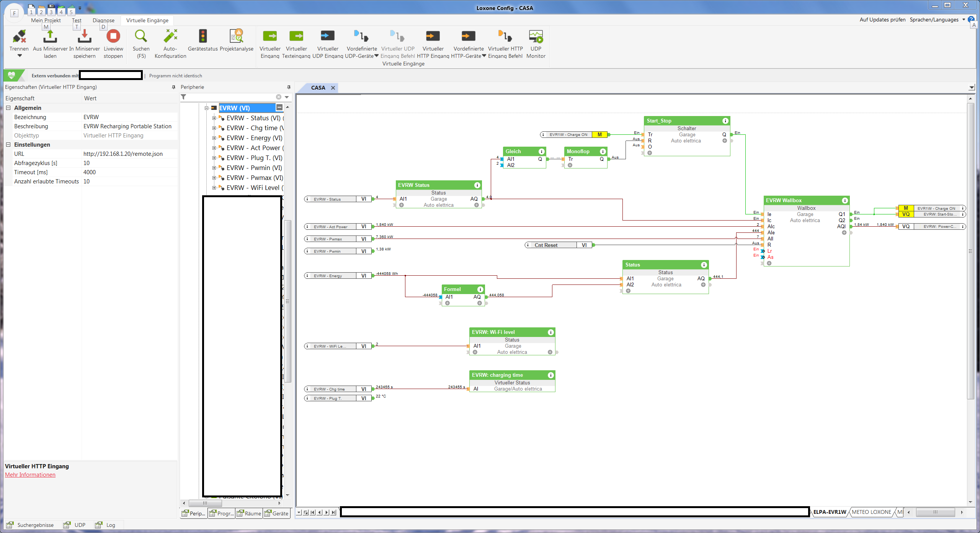Screen dimensions: 980x533
Task: Click In Miniserver speichern icon
Action: tap(84, 36)
